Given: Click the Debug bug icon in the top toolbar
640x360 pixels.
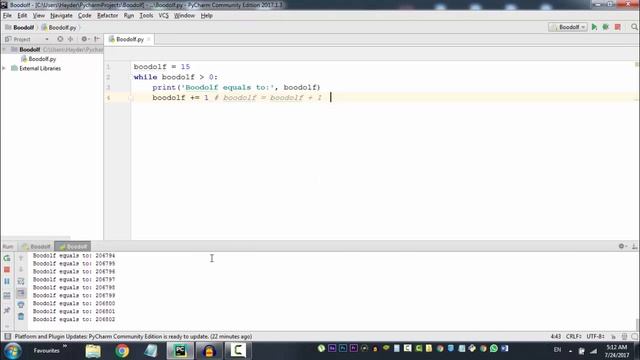Looking at the screenshot, I should 606,27.
